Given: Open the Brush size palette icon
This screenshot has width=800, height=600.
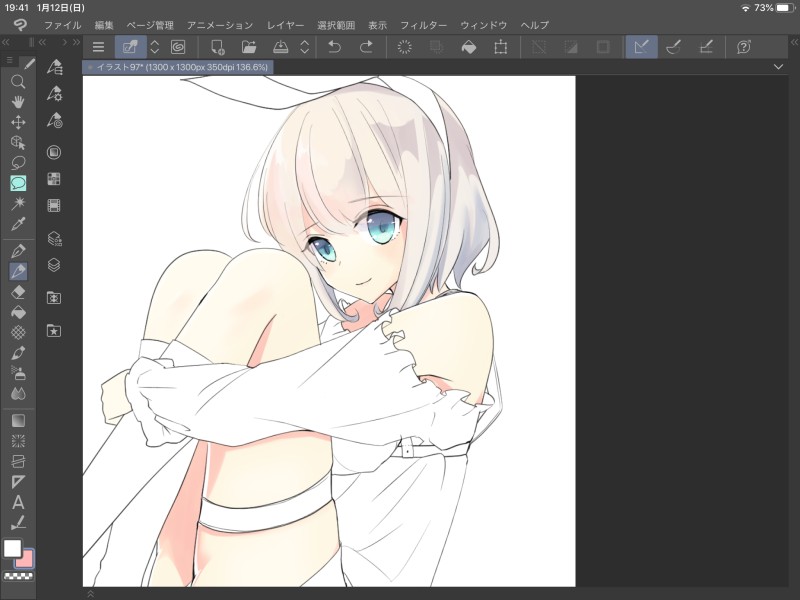Looking at the screenshot, I should point(55,120).
